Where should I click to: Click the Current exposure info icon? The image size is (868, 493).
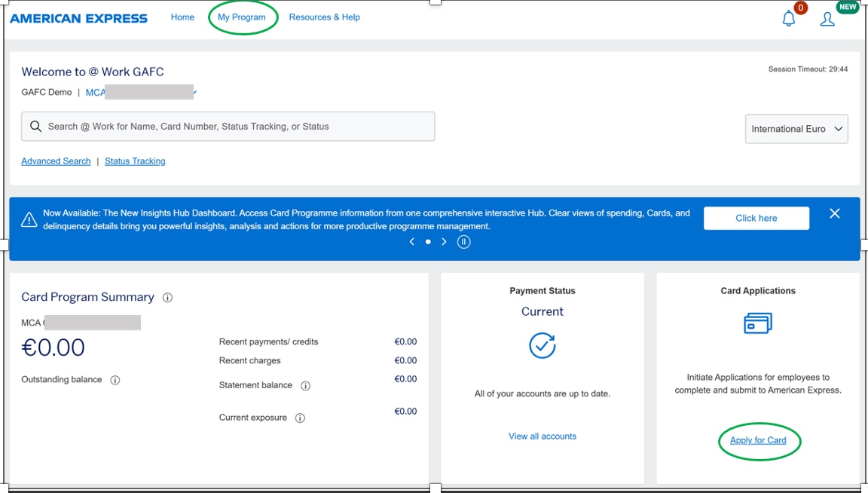pyautogui.click(x=300, y=418)
